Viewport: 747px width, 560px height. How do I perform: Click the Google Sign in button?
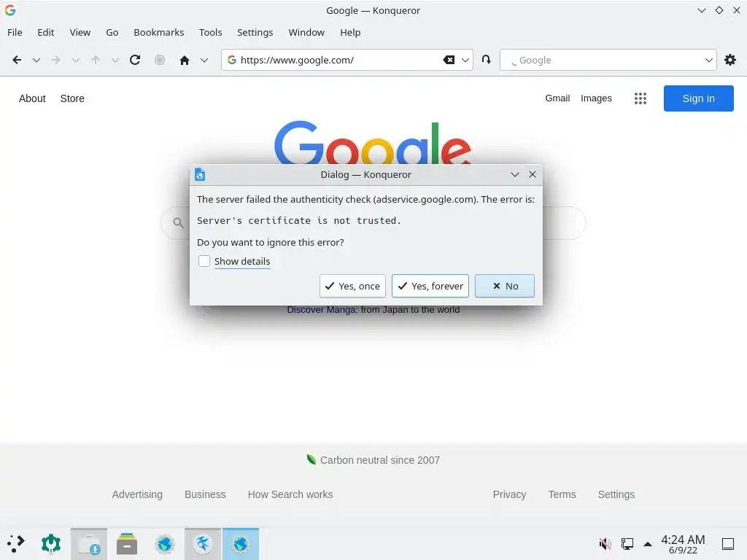tap(698, 98)
